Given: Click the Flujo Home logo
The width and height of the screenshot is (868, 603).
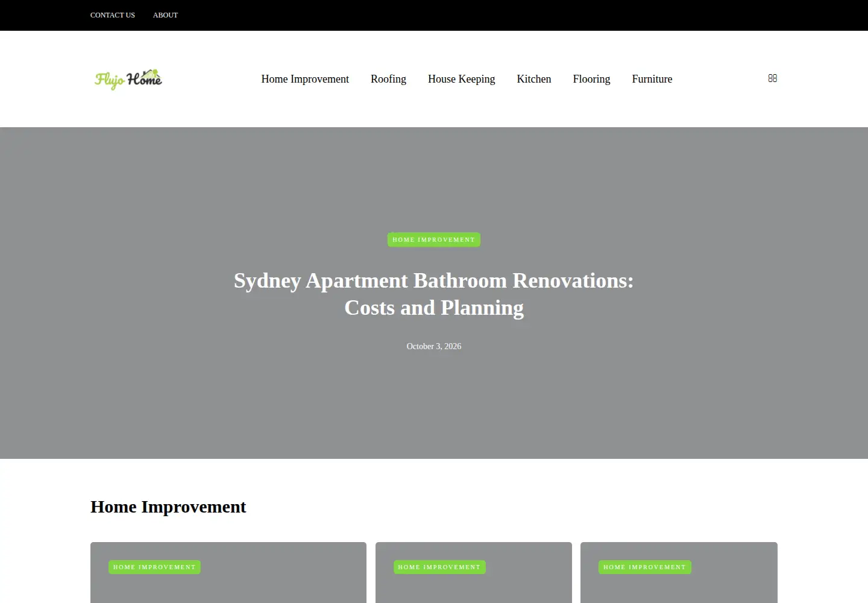Looking at the screenshot, I should [x=128, y=79].
